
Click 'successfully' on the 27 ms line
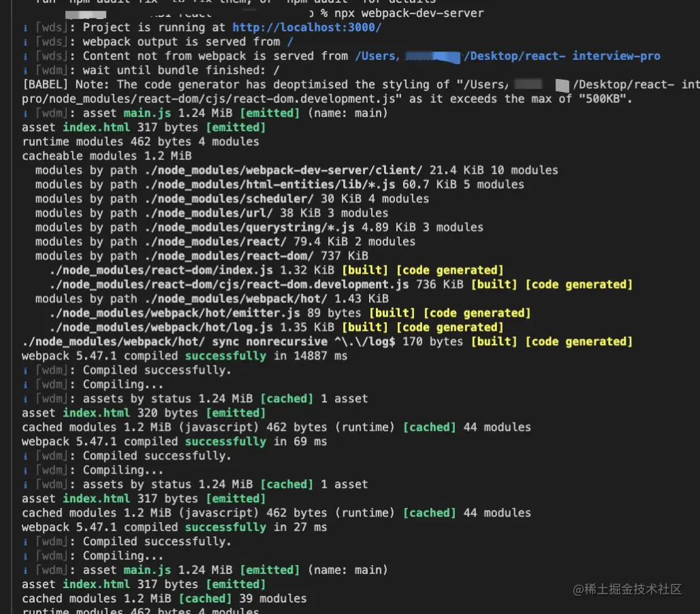[x=225, y=528]
